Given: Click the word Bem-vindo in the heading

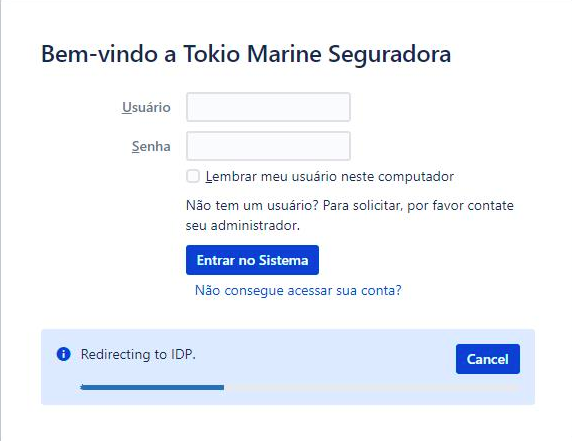Looking at the screenshot, I should 99,54.
